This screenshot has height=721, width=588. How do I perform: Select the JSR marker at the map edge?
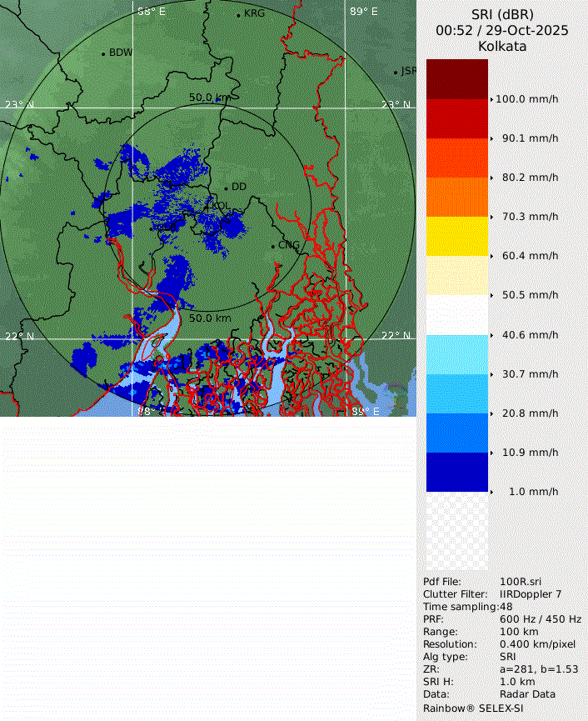[x=396, y=73]
